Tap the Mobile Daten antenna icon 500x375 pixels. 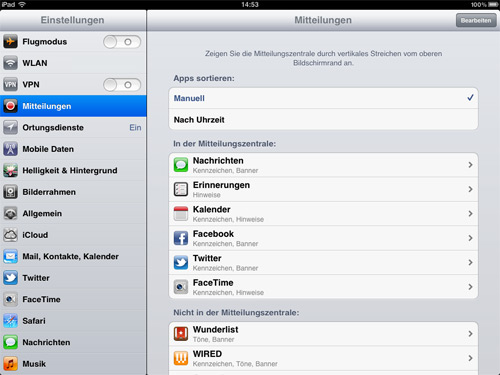[10, 149]
